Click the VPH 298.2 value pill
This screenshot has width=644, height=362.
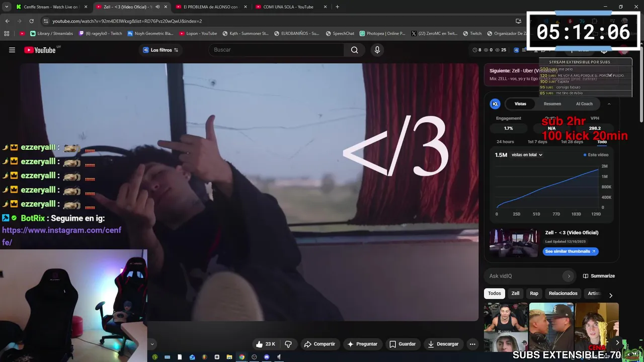click(595, 128)
